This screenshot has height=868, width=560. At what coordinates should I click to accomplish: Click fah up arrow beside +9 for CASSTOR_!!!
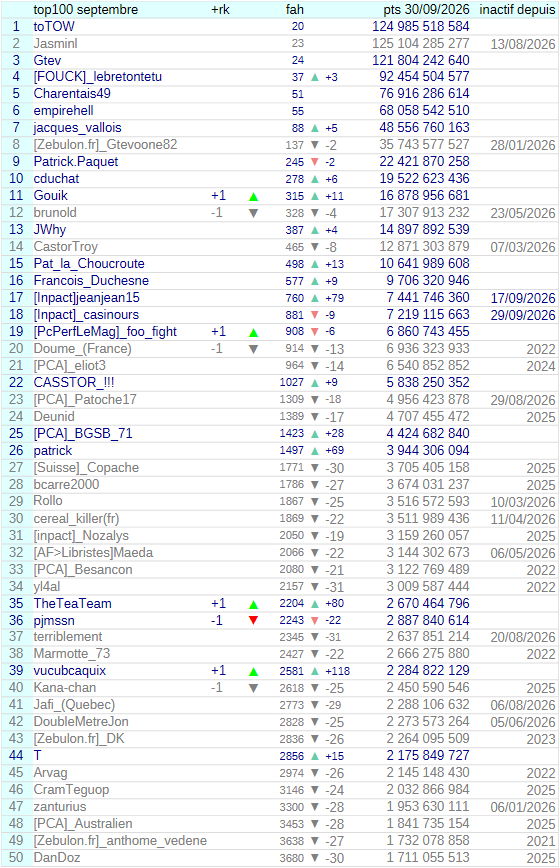(x=315, y=383)
